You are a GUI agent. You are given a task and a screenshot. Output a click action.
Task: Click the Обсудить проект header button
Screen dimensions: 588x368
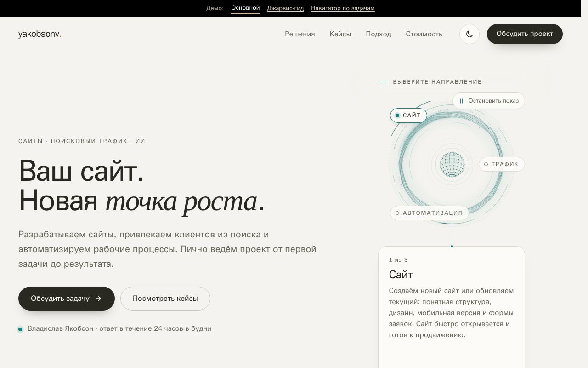(525, 34)
